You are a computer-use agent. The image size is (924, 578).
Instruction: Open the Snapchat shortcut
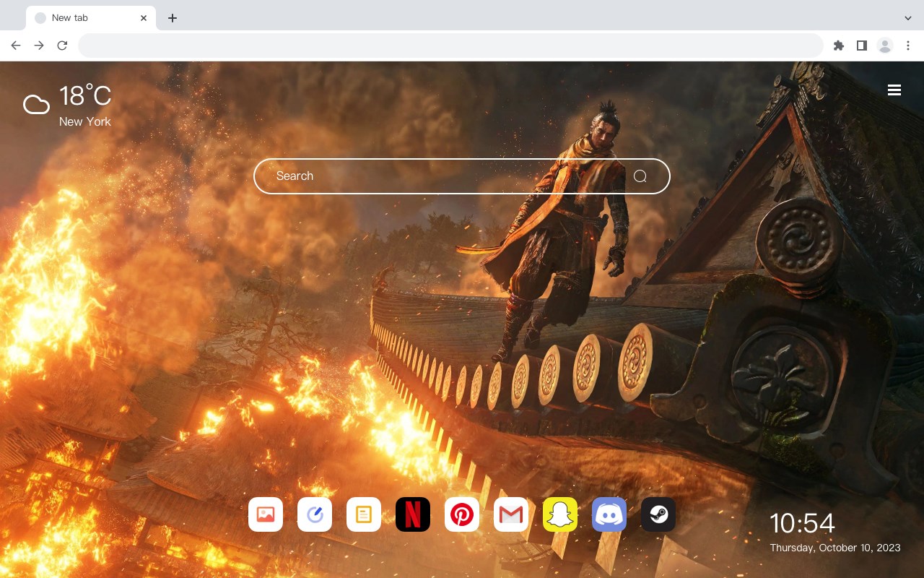[x=560, y=514]
